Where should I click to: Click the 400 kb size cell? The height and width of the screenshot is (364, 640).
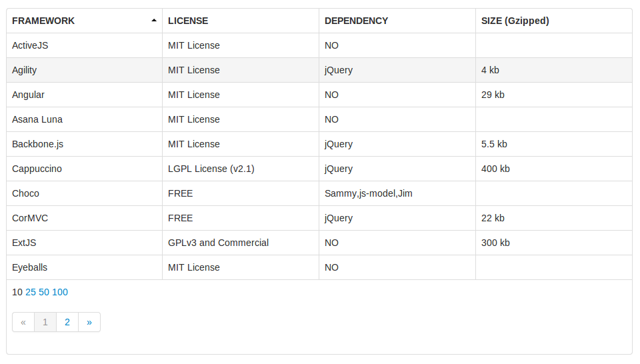tap(554, 169)
